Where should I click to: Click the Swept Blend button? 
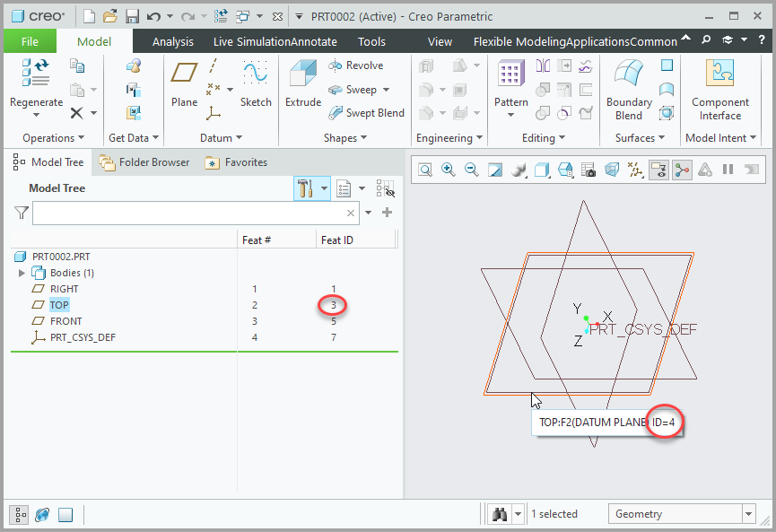(367, 113)
